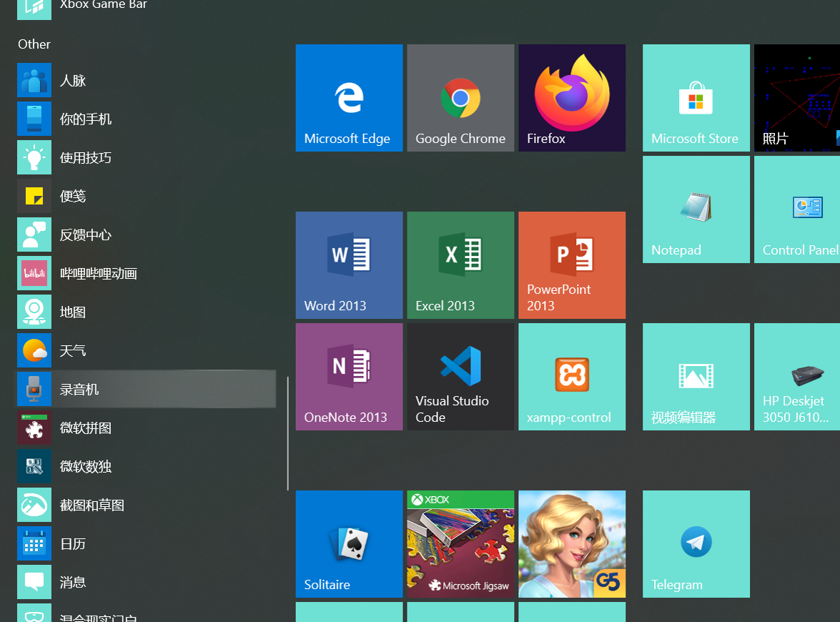840x622 pixels.
Task: Launch the Solitaire tile
Action: pos(349,544)
